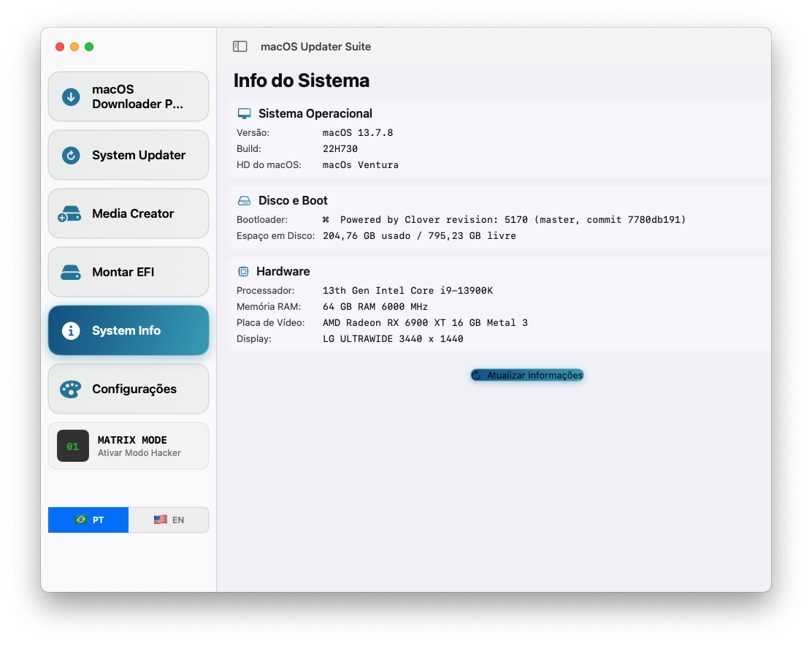
Task: Switch language to EN with US flag
Action: [169, 520]
